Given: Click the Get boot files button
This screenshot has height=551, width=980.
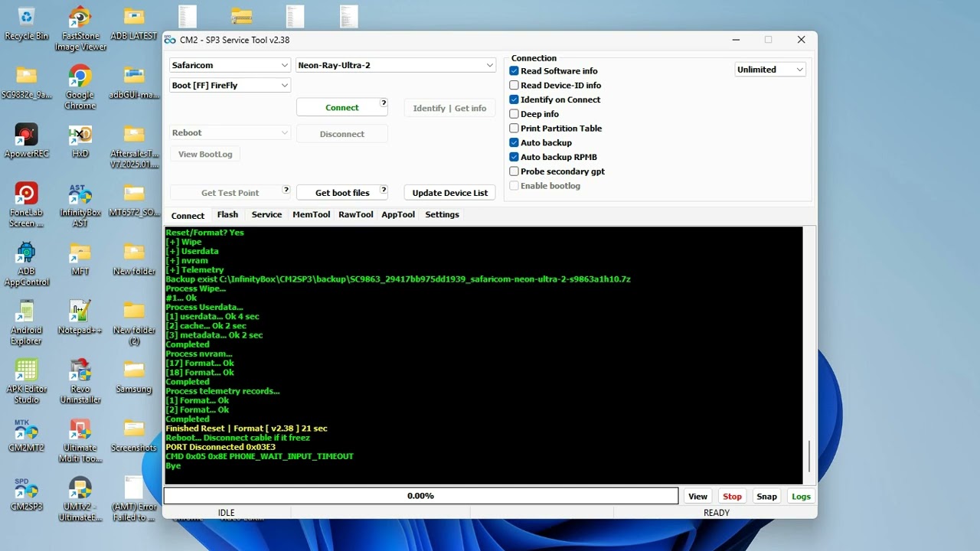Looking at the screenshot, I should 341,193.
